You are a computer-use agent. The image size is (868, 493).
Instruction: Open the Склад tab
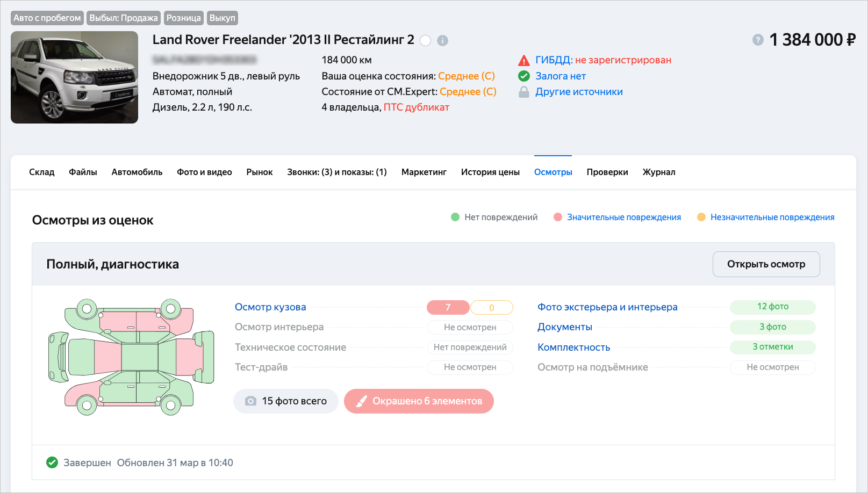pos(42,172)
